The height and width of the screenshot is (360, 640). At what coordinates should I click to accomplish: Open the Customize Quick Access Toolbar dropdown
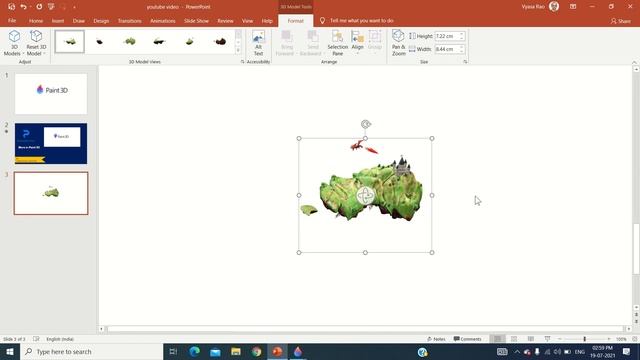74,7
